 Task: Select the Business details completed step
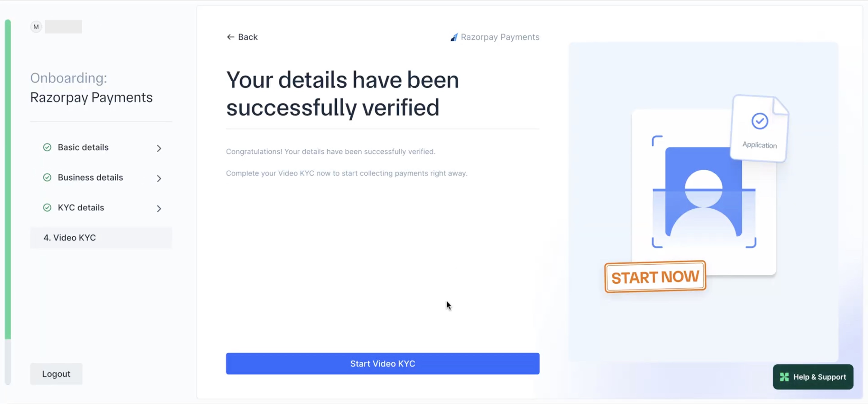[x=90, y=177]
